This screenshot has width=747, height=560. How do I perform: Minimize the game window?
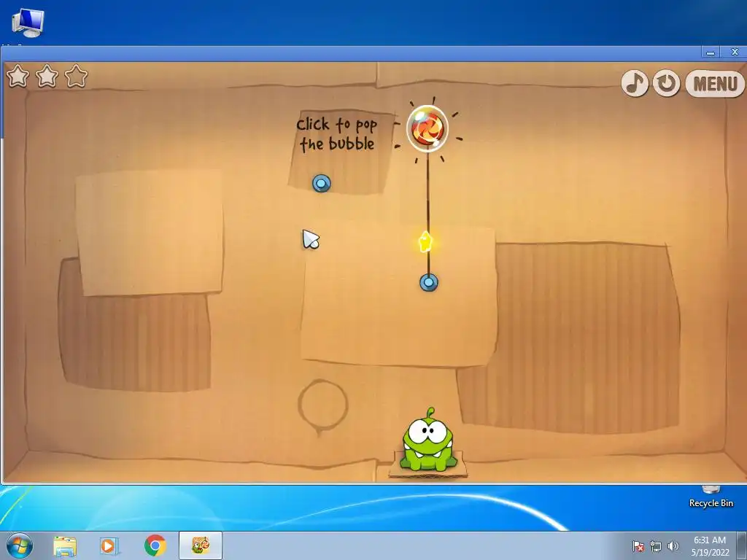coord(711,52)
